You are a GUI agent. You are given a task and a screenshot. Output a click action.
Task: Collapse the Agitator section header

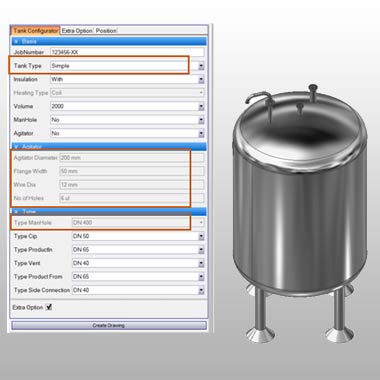109,146
